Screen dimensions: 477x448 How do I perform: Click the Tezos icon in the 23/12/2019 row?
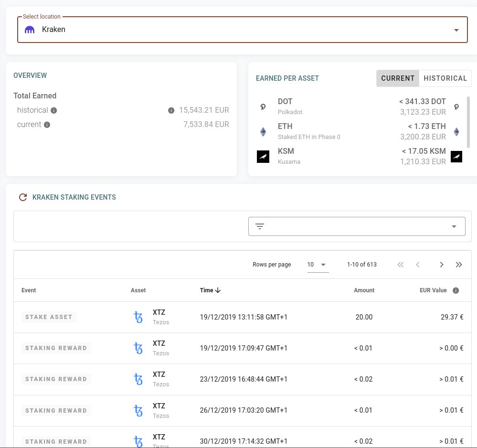tap(138, 379)
